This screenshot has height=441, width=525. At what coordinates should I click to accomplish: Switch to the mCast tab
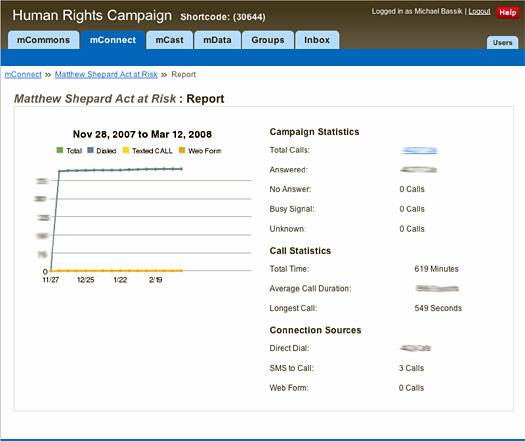coord(169,40)
